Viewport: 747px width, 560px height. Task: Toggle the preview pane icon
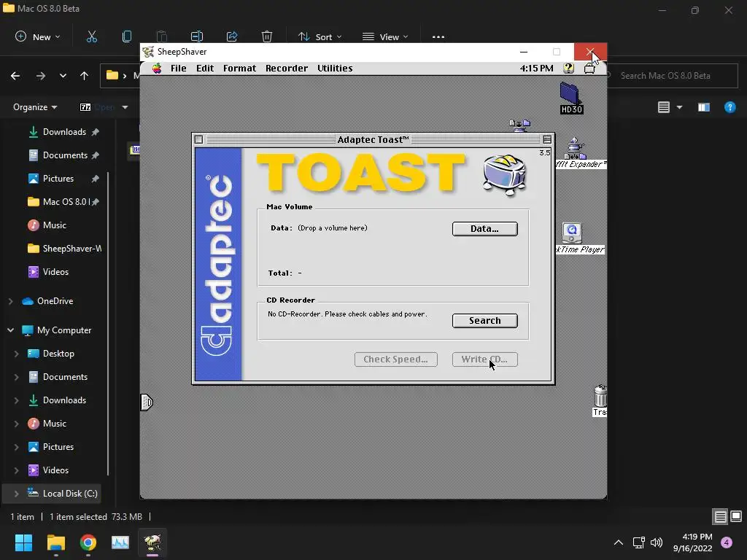point(704,107)
